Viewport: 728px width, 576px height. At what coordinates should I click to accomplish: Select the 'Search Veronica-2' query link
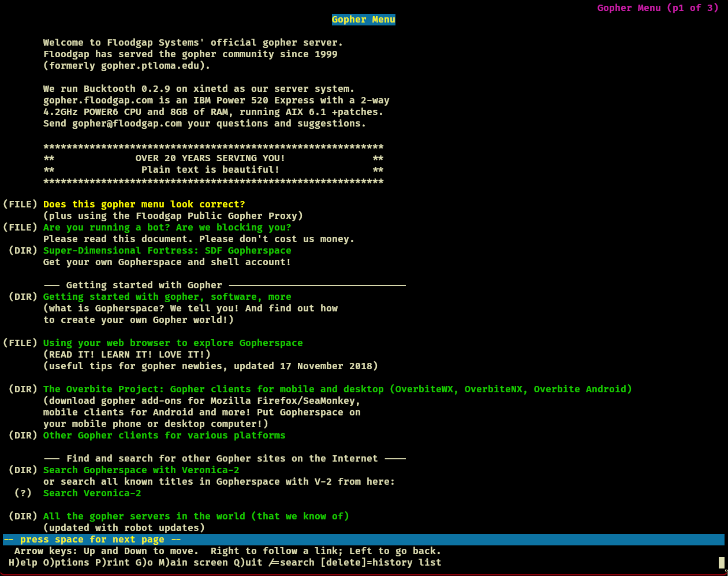(x=92, y=493)
